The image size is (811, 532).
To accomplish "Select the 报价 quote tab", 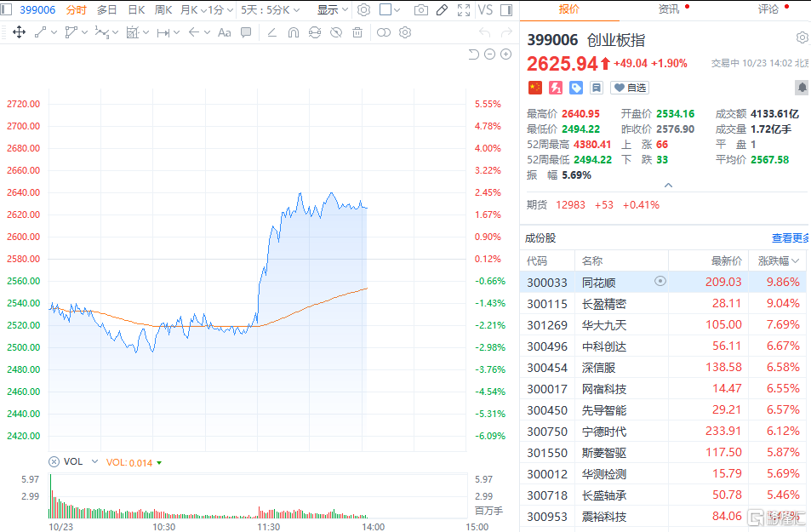I will click(x=569, y=9).
